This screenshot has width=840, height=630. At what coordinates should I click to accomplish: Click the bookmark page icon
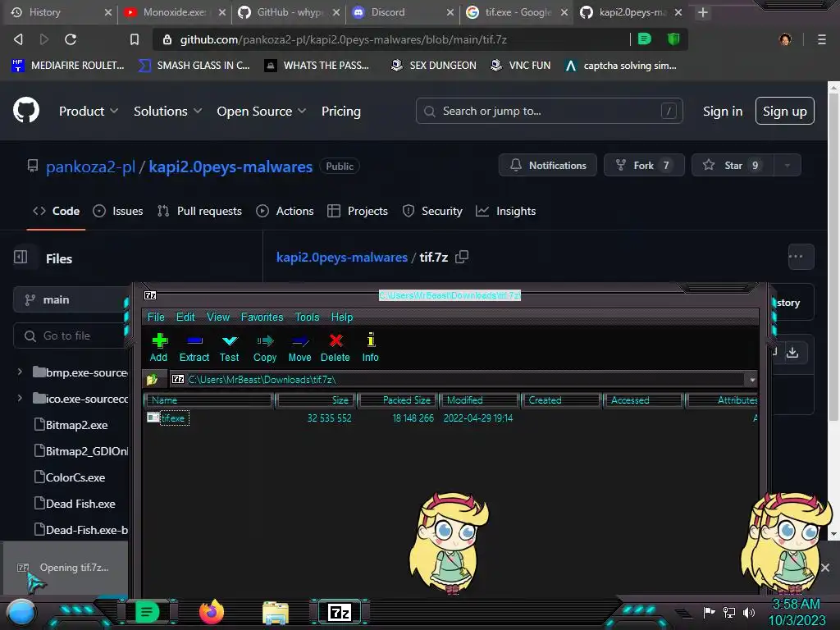(134, 39)
